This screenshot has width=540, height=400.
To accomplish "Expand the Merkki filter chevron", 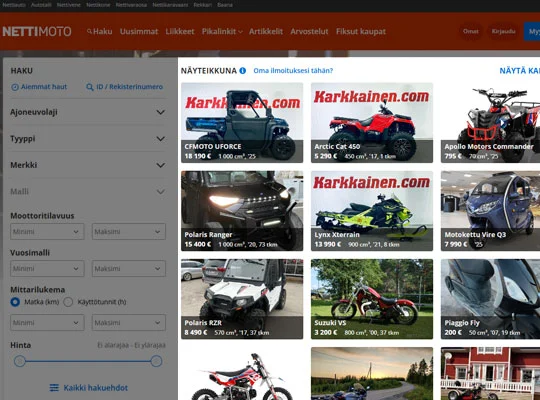I will tap(160, 165).
